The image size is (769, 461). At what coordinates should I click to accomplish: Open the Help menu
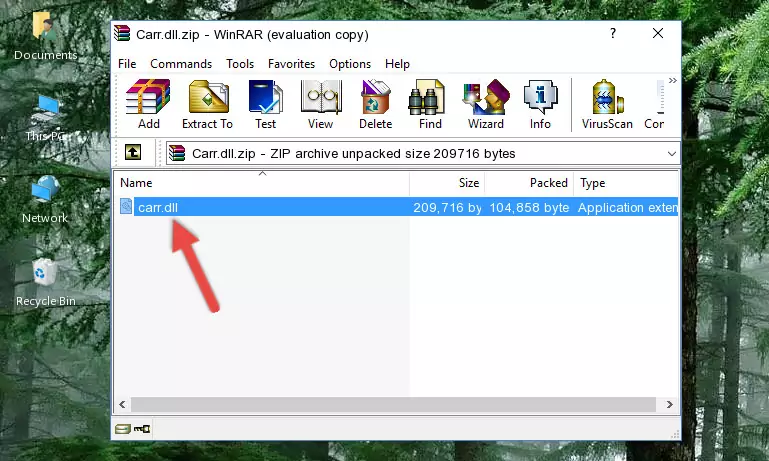397,64
